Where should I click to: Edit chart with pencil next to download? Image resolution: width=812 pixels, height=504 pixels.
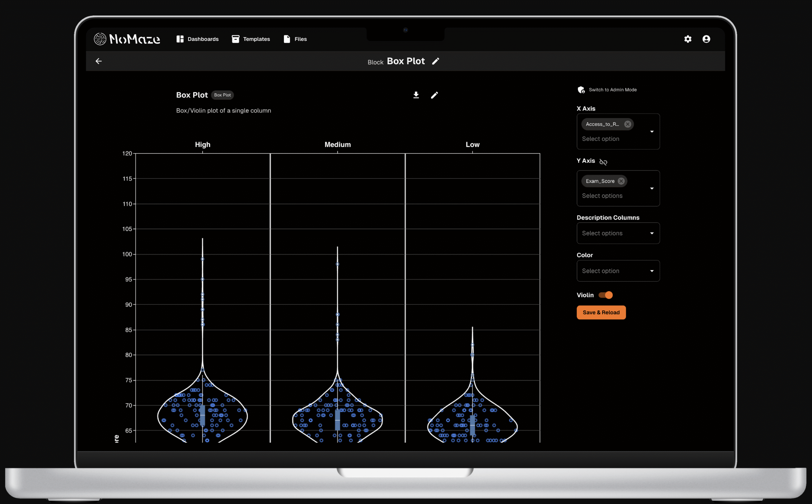click(x=434, y=95)
